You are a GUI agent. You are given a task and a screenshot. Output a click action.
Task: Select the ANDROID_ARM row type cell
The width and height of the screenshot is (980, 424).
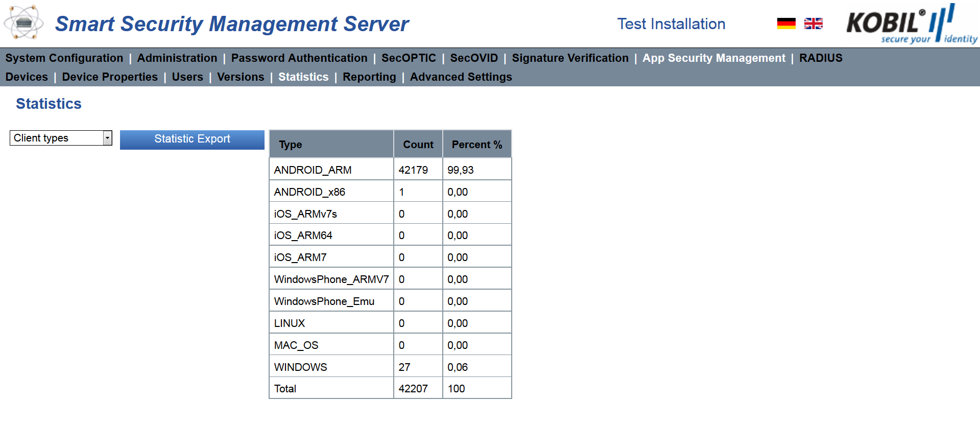(331, 170)
